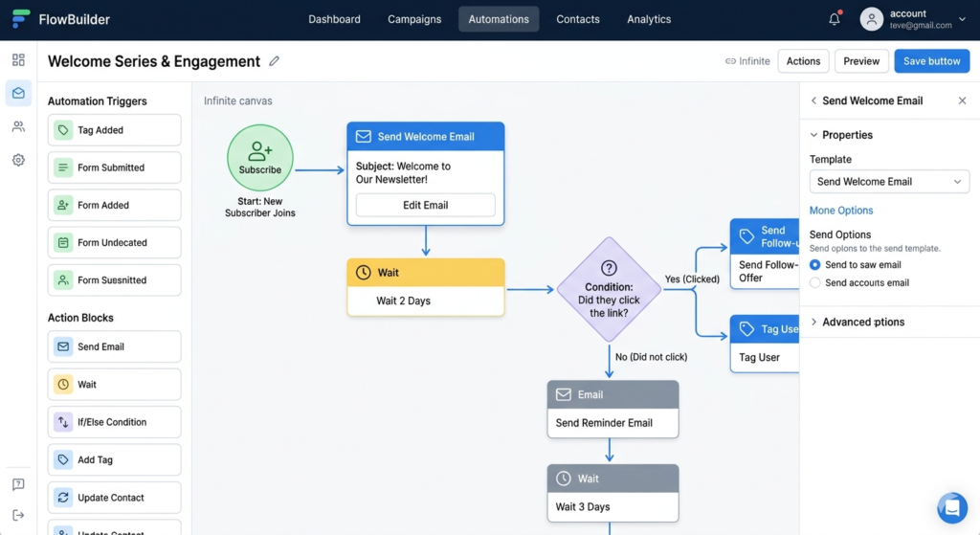Select the Send accounts email option
980x535 pixels.
815,283
